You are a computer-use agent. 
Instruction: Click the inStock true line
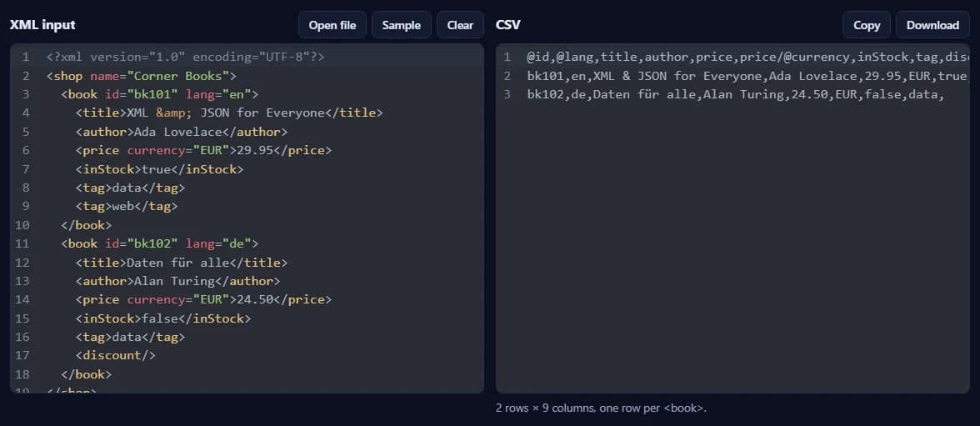[159, 169]
